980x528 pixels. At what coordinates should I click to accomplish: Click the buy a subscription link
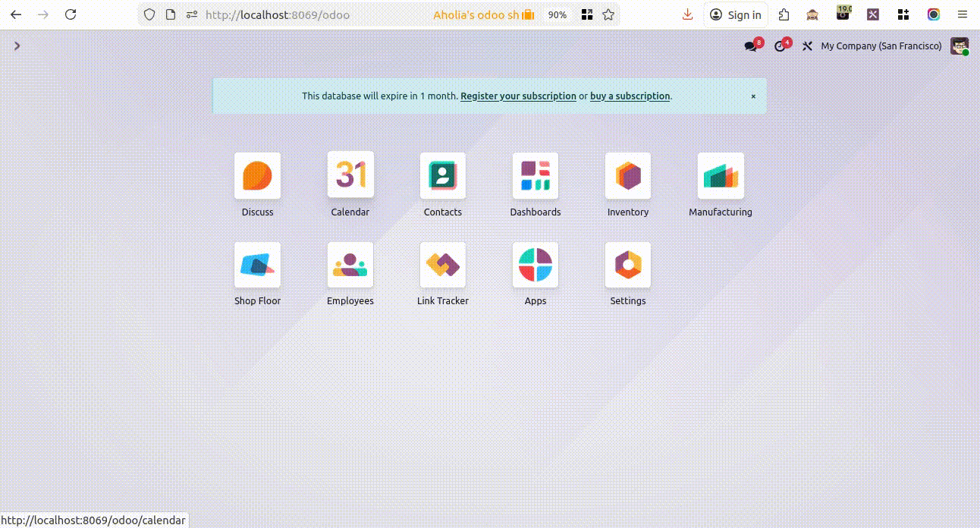[x=630, y=96]
